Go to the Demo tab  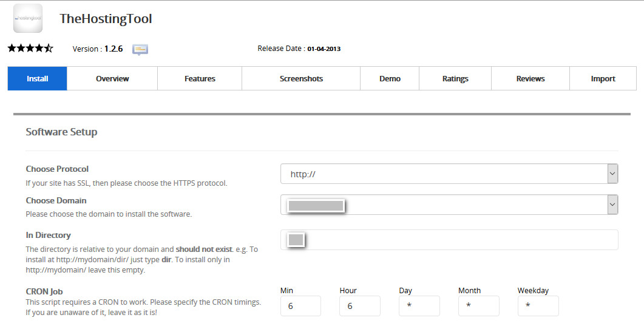tap(390, 78)
